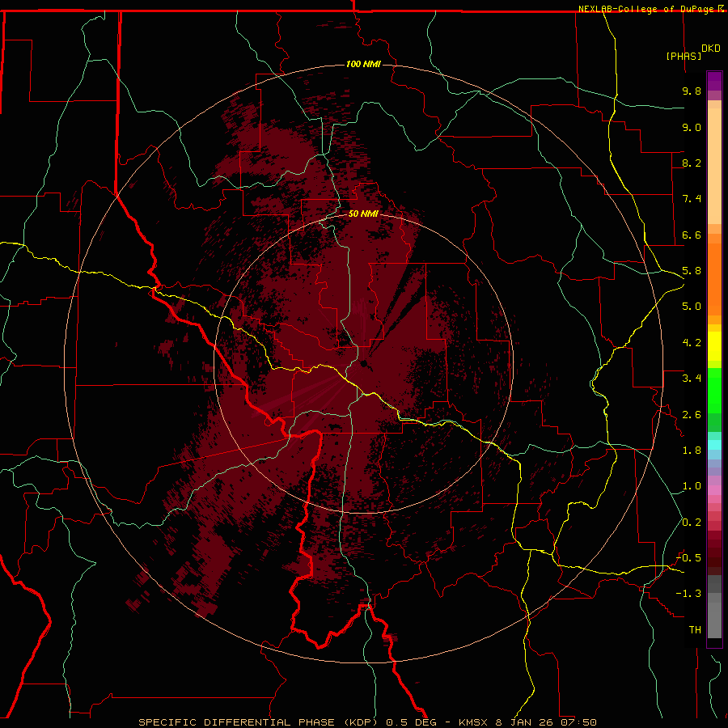728x728 pixels.
Task: Select the 8.2 scale label
Action: (692, 163)
